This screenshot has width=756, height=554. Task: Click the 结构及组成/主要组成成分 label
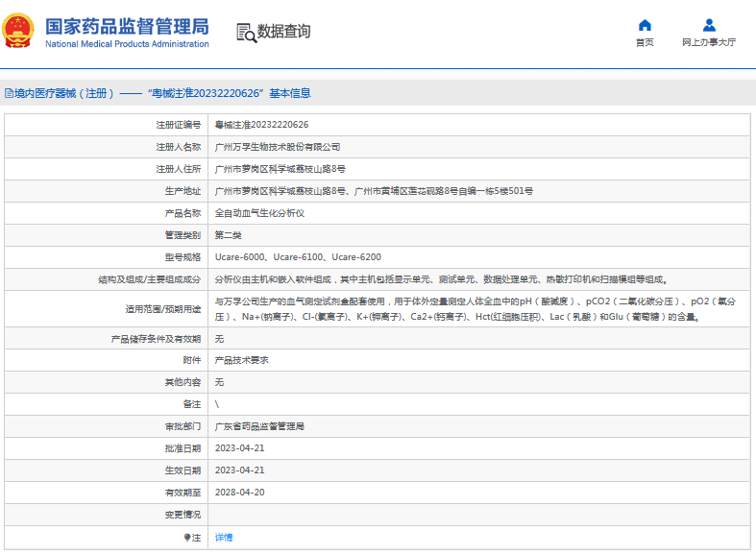(x=150, y=280)
